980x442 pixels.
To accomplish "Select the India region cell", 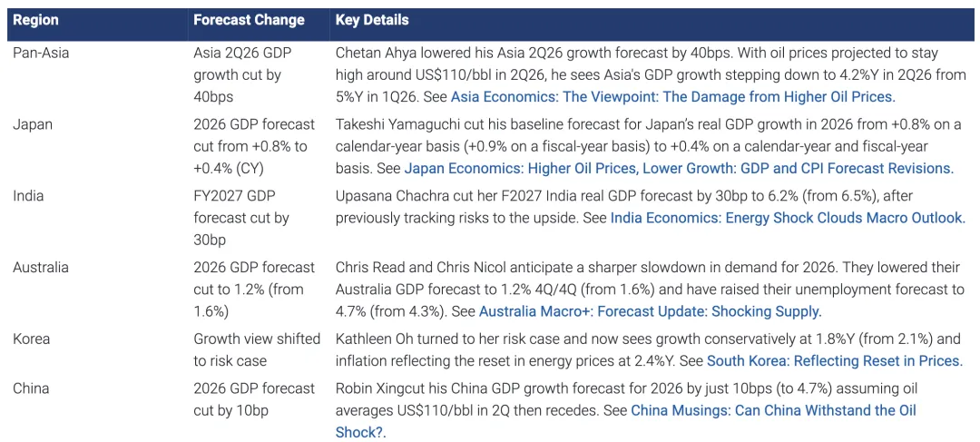I will coord(29,196).
